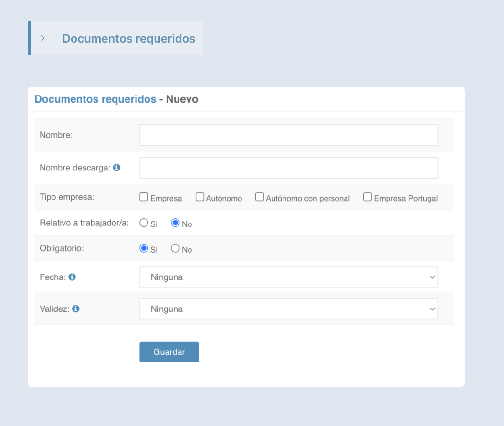The height and width of the screenshot is (426, 504).
Task: Enable the Autónomo company type checkbox
Action: (x=200, y=197)
